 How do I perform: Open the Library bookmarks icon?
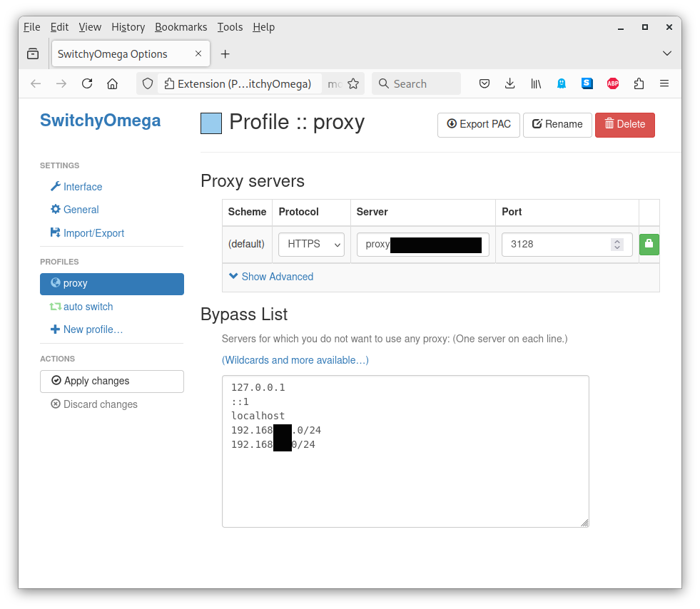[536, 83]
